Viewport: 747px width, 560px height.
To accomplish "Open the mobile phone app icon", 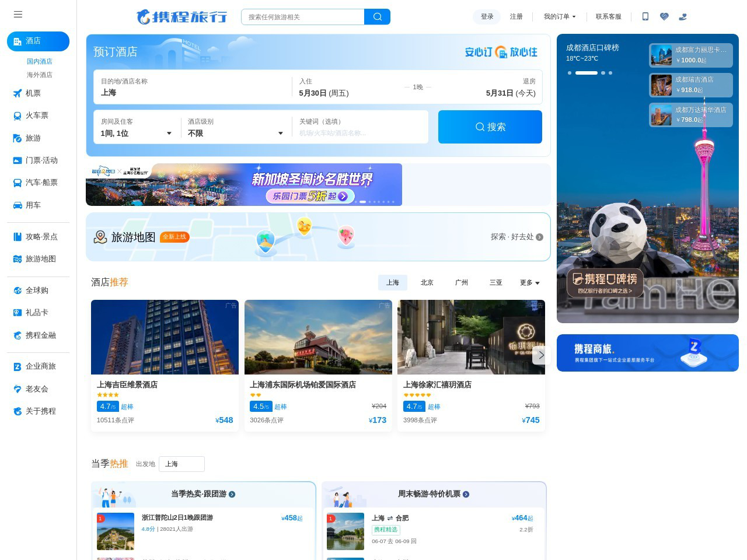I will [x=645, y=16].
